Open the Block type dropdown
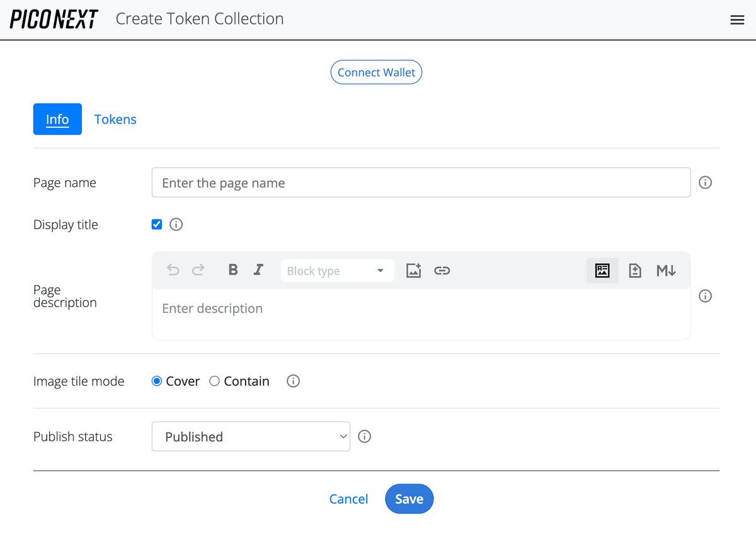 (337, 270)
